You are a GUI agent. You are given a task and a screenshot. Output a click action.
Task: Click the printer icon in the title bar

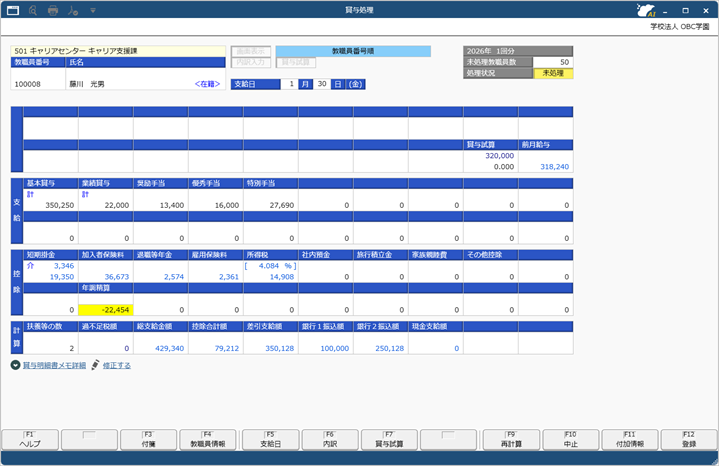[54, 10]
